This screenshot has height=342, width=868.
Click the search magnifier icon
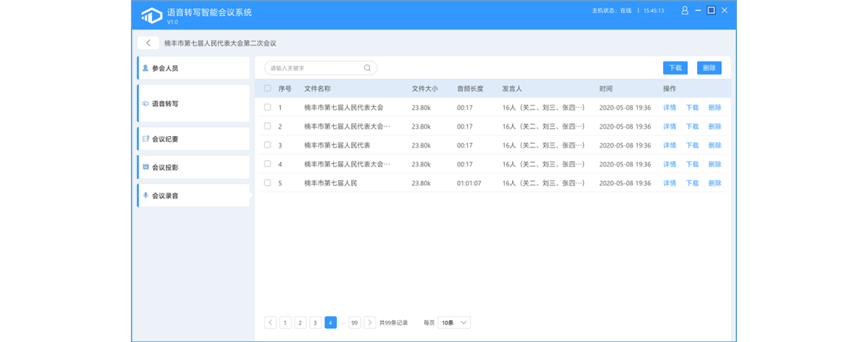coord(367,68)
